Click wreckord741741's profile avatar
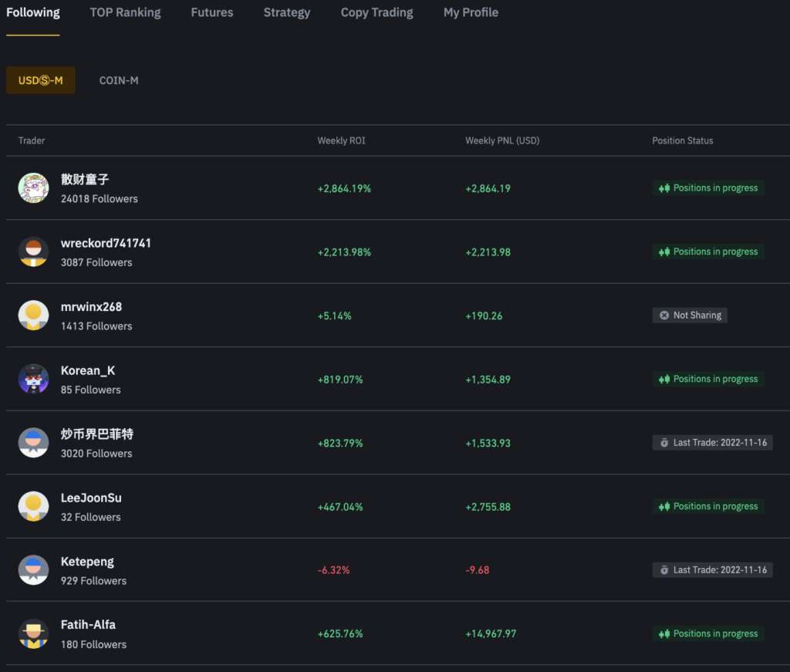Screen dimensions: 790x672 point(33,252)
